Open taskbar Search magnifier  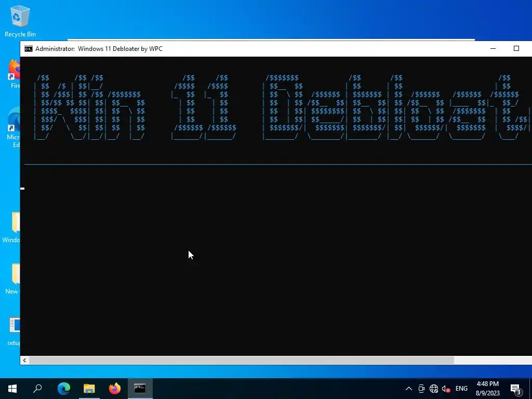(x=37, y=389)
